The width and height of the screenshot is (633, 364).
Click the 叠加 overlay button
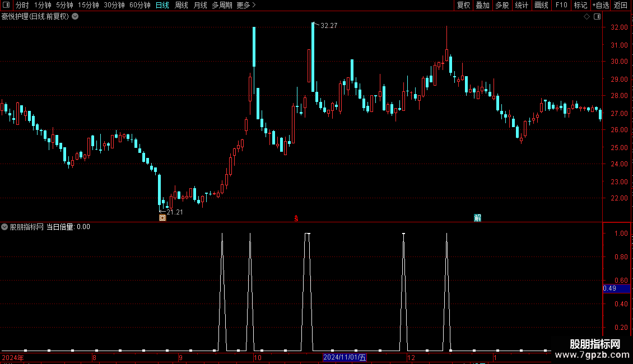482,5
